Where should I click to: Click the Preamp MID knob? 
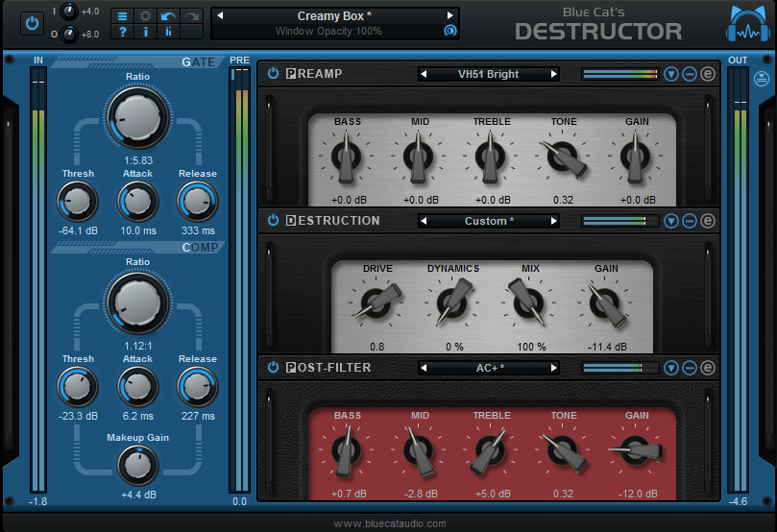pyautogui.click(x=419, y=157)
